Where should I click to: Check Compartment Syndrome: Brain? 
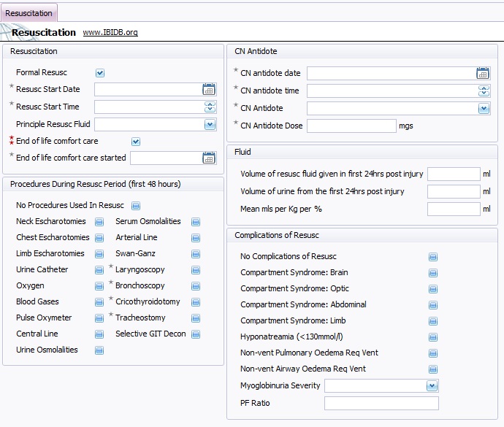pyautogui.click(x=433, y=273)
